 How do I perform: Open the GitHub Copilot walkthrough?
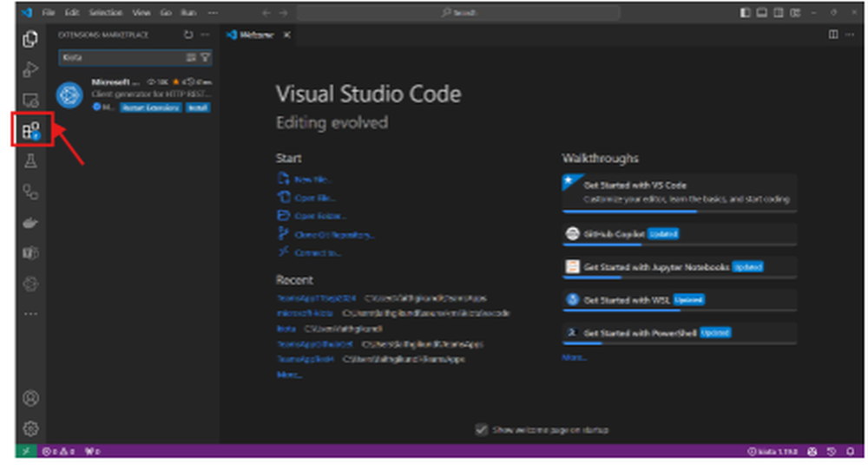tap(680, 234)
